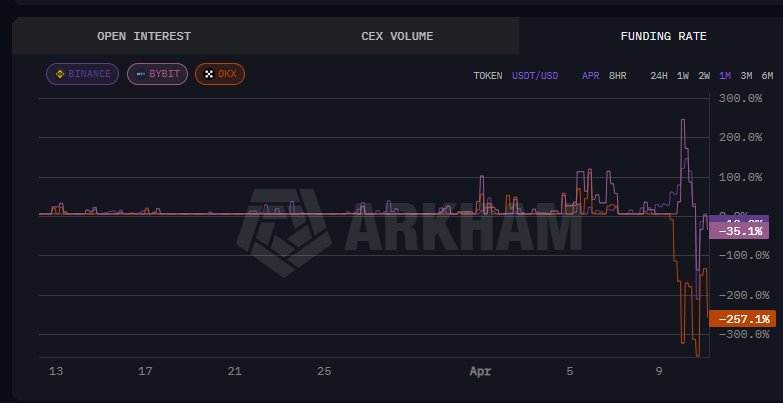
Task: Switch funding rate display to APR
Action: point(590,76)
